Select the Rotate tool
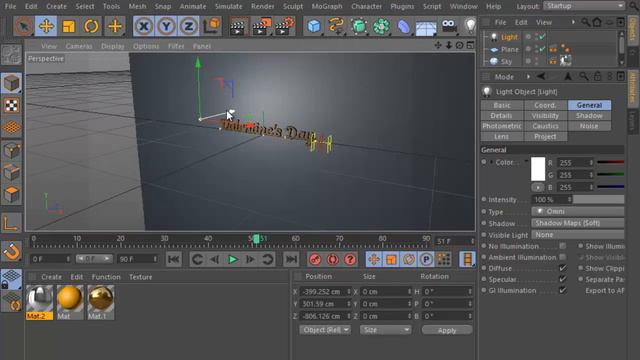This screenshot has width=640, height=360. click(x=91, y=26)
